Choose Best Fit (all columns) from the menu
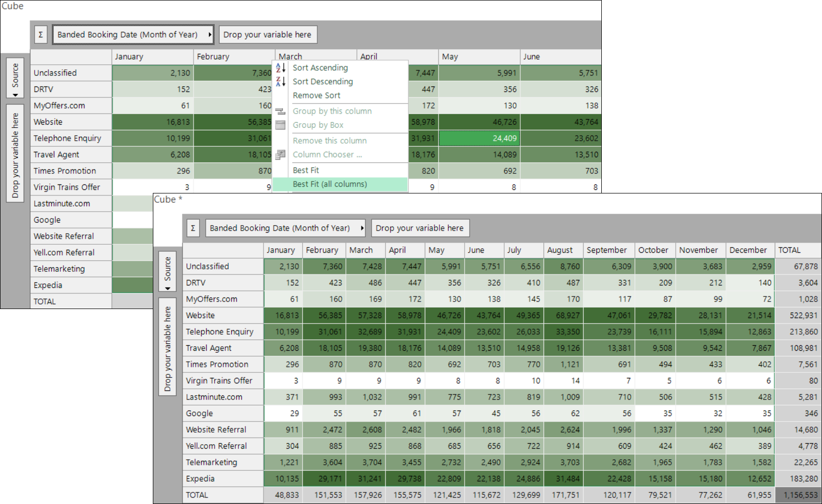This screenshot has height=504, width=822. point(330,184)
